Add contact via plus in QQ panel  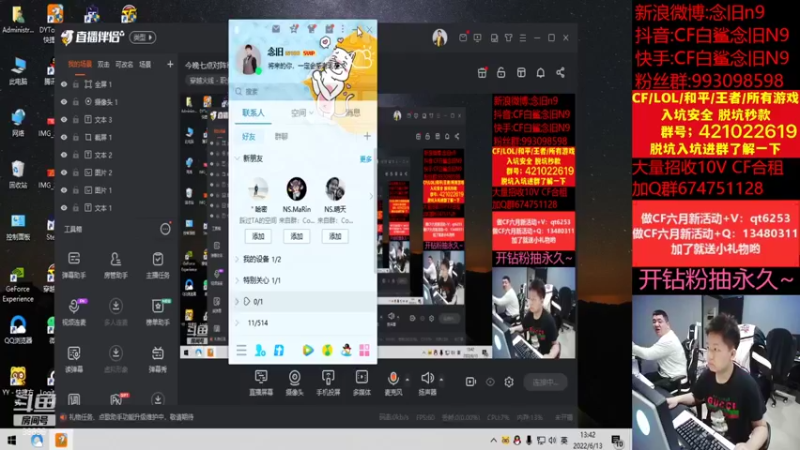click(367, 136)
